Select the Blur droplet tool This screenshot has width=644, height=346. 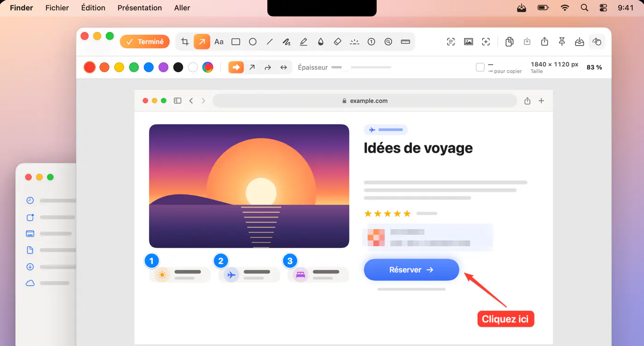[321, 42]
